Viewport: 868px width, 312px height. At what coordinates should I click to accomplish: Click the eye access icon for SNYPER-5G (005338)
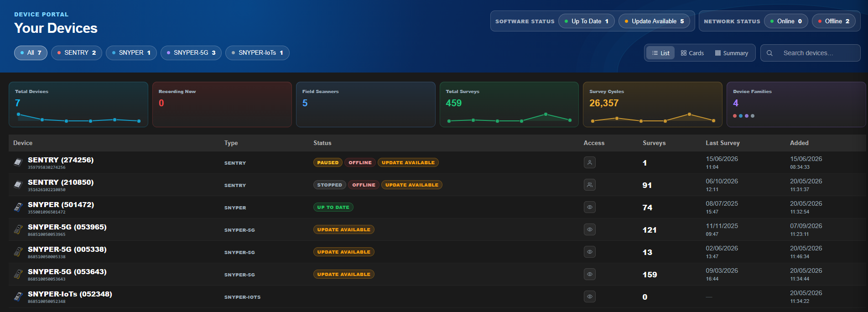click(x=590, y=252)
